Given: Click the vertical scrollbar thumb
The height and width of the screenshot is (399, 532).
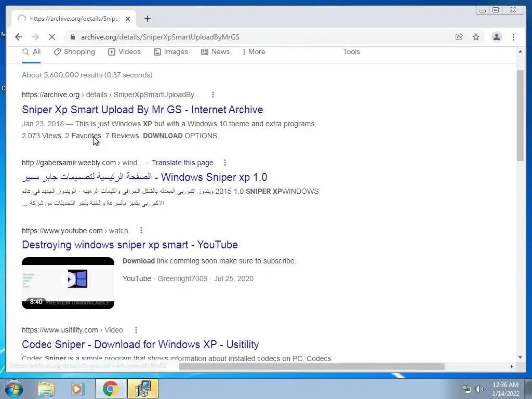Looking at the screenshot, I should 520,115.
